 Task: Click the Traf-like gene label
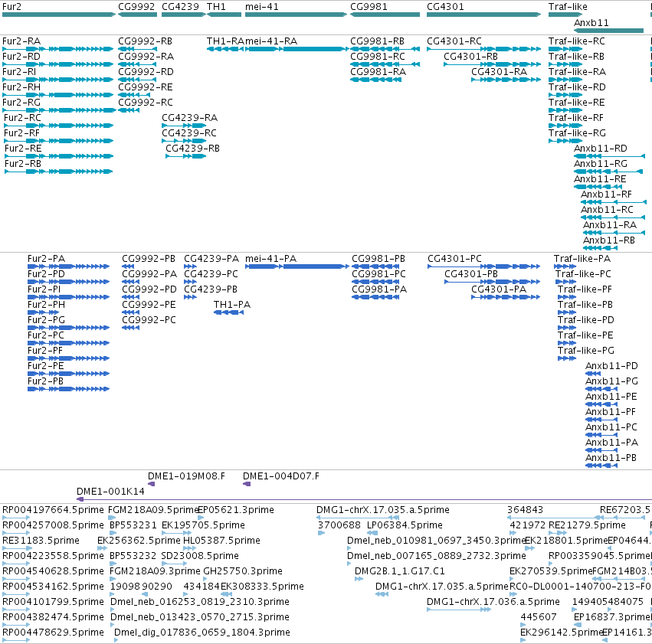tap(568, 7)
